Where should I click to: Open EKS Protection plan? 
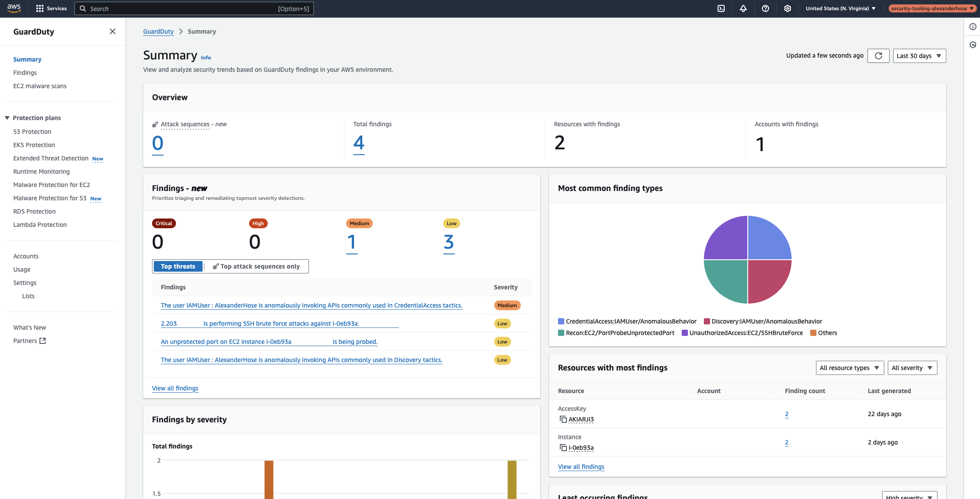coord(34,145)
